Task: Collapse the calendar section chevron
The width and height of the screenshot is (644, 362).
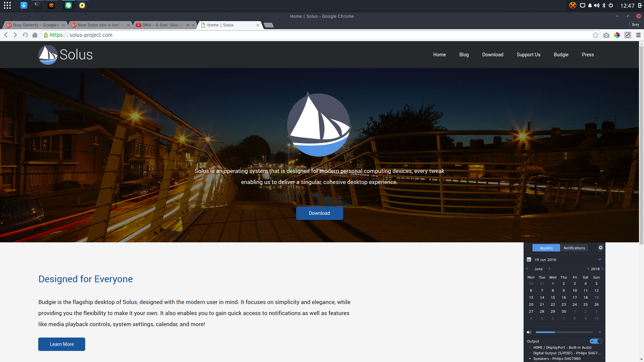Action: (x=600, y=260)
